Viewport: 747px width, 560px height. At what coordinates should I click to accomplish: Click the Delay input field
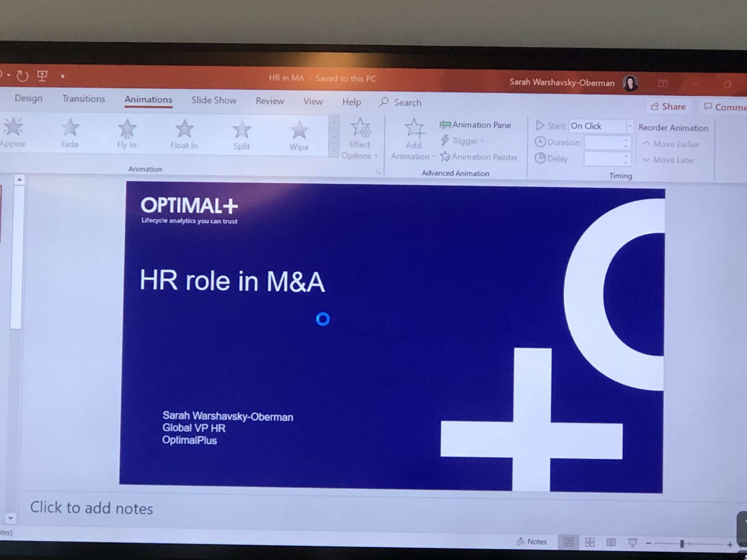(603, 159)
